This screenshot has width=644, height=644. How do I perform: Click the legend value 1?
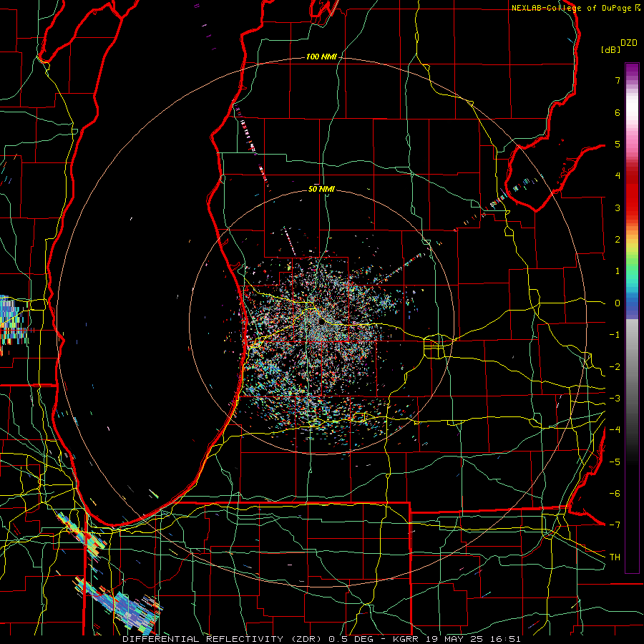618,271
